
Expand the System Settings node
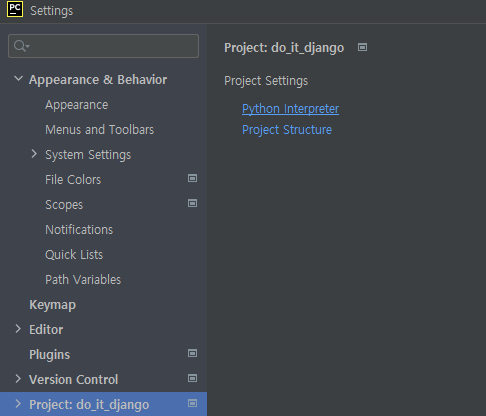tap(34, 154)
